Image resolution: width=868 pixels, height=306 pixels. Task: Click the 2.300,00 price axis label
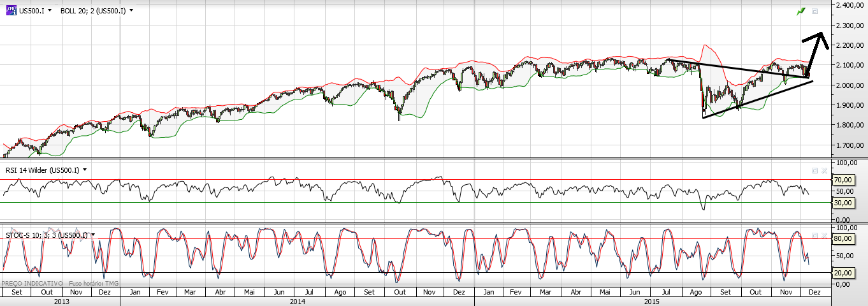pos(850,25)
